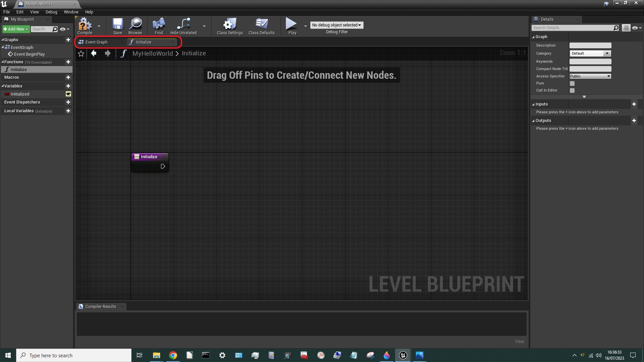Click My Blueprint search magnifier icon
The image size is (644, 362).
pyautogui.click(x=55, y=29)
